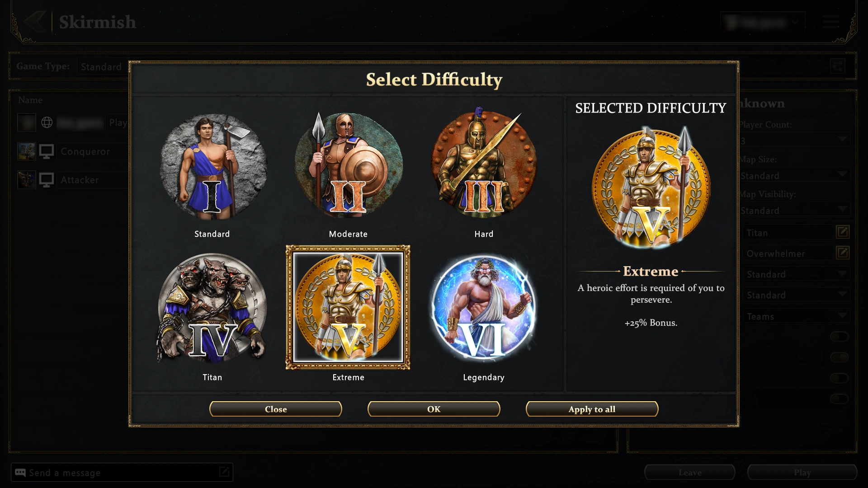Viewport: 868px width, 488px height.
Task: Open the Map Visibility dropdown
Action: coord(795,210)
